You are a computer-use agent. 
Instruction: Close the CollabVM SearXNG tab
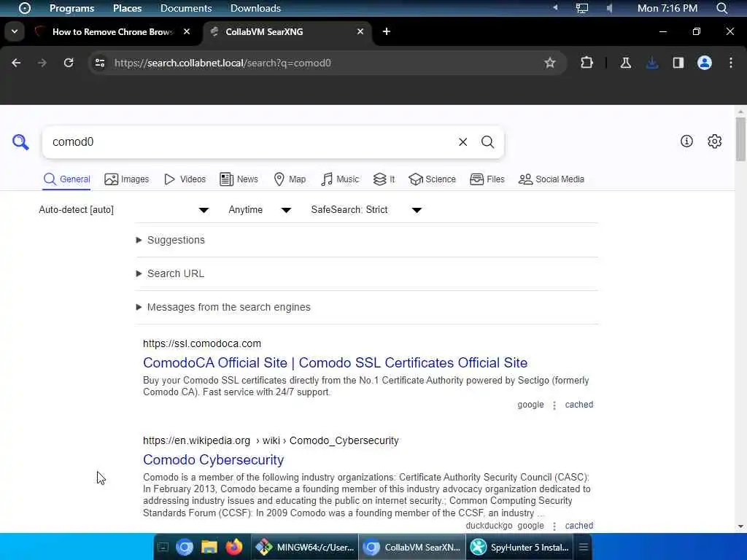(360, 31)
